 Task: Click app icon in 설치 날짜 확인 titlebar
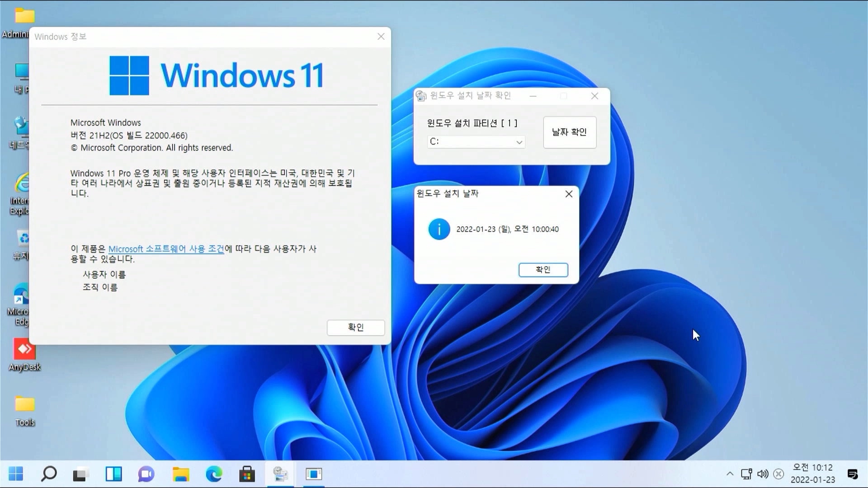click(x=421, y=96)
